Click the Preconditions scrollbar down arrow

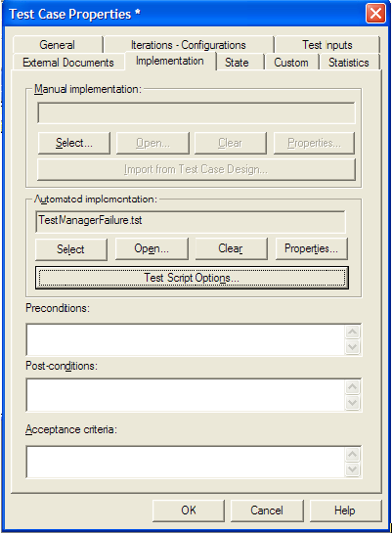353,347
